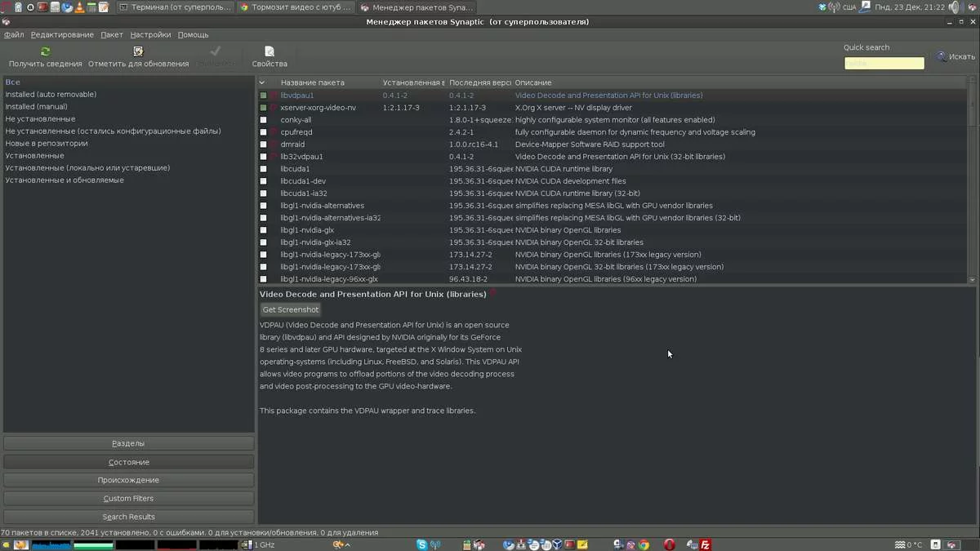Open the FileZilla icon in bottom panel
Screen dimensions: 980x551
[x=705, y=544]
